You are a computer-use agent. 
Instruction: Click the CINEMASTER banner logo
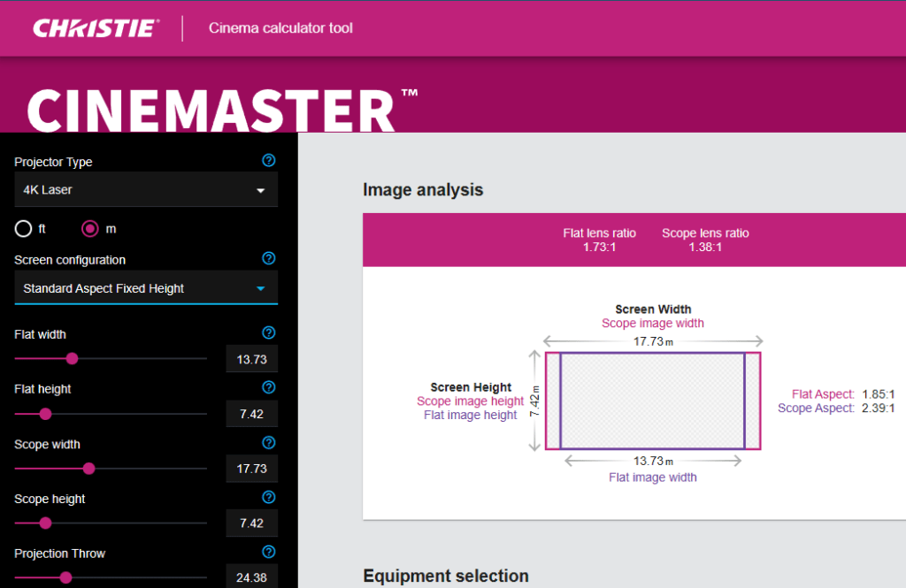pyautogui.click(x=222, y=110)
